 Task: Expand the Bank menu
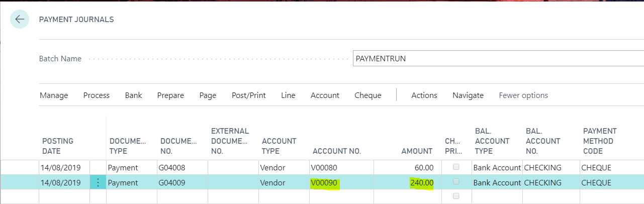133,95
